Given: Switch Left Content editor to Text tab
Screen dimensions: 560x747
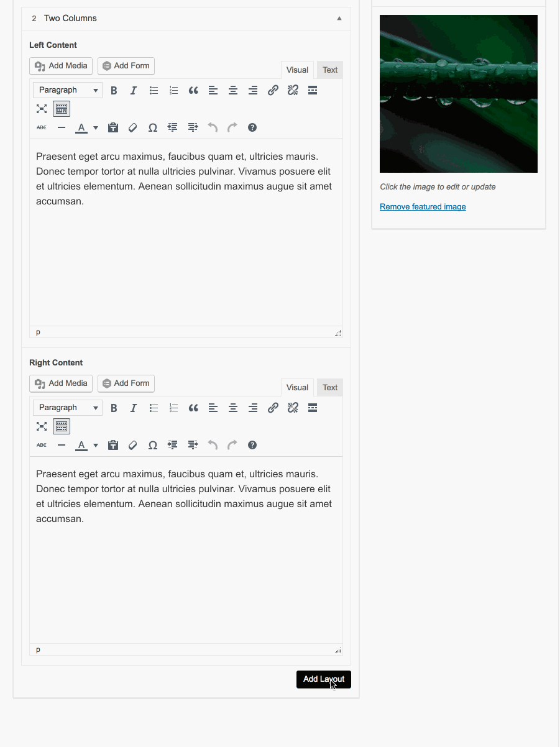Looking at the screenshot, I should point(330,70).
